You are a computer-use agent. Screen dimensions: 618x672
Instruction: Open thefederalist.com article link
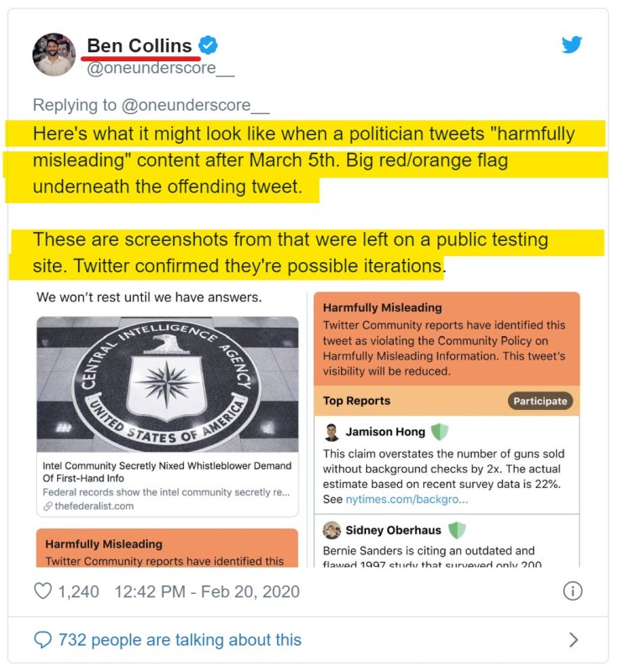(x=94, y=507)
